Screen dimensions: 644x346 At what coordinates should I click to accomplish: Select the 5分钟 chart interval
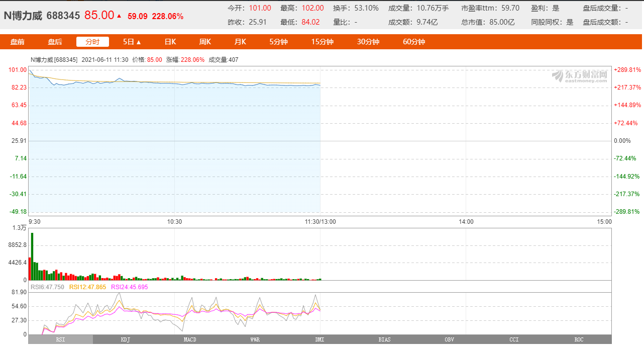278,42
